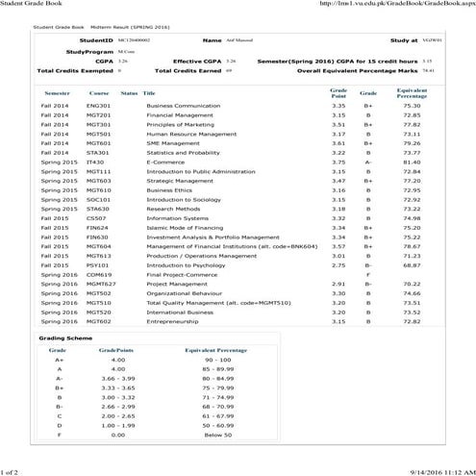This screenshot has width=476, height=476.
Task: Select Production / Operations Management title
Action: (202, 256)
